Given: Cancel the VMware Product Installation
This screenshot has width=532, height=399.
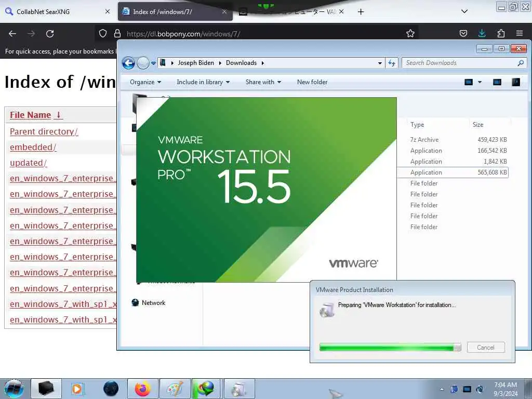Looking at the screenshot, I should tap(486, 348).
